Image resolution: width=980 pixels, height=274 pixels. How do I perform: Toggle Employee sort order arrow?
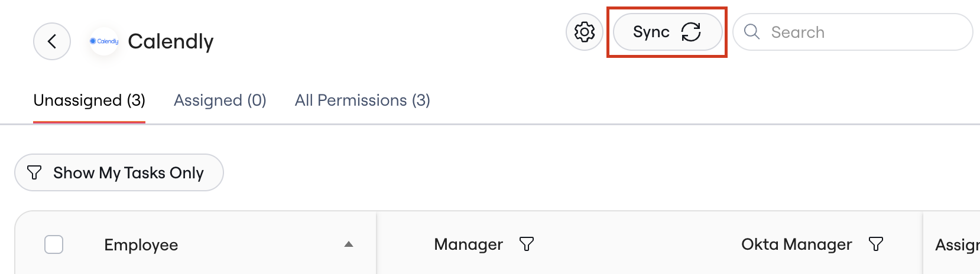(349, 244)
